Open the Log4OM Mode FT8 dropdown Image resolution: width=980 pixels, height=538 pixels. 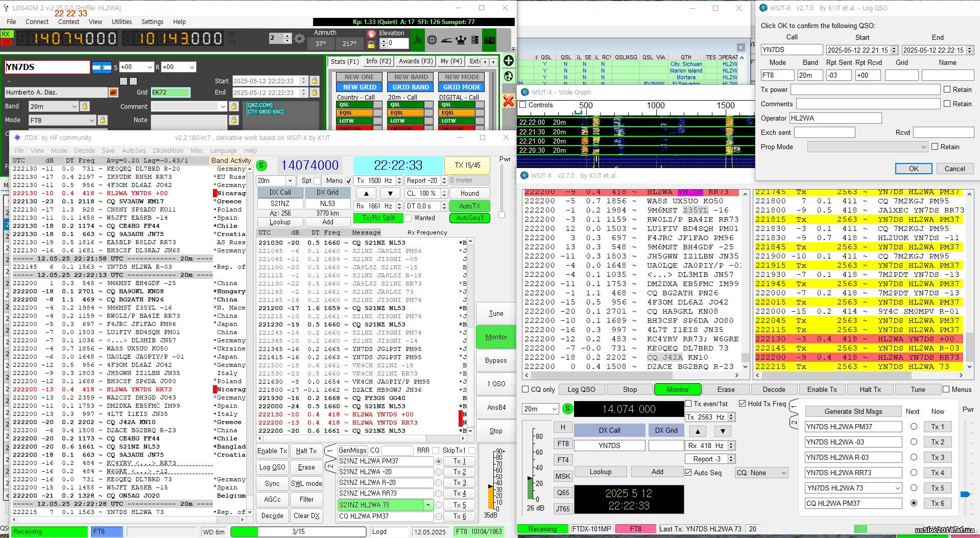click(92, 120)
